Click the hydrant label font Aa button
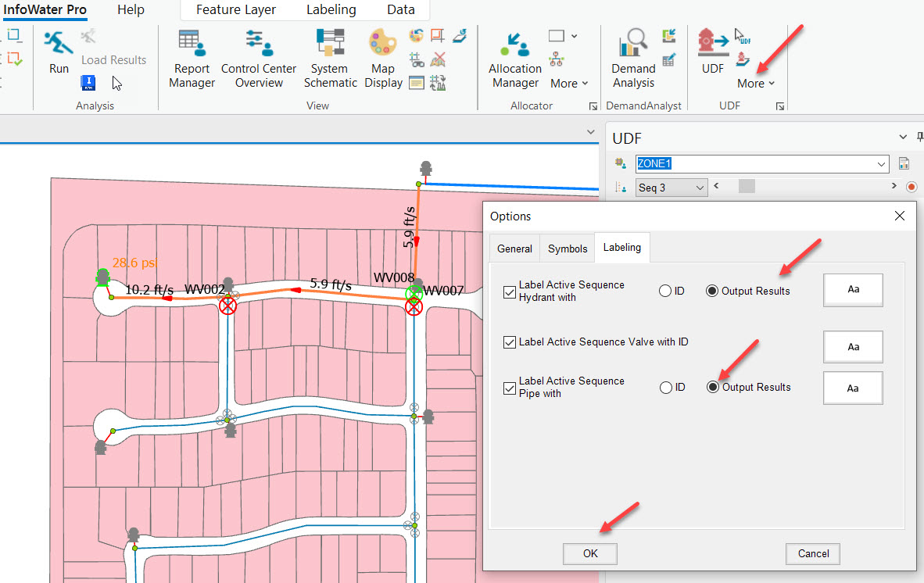924x583 pixels. pos(852,290)
